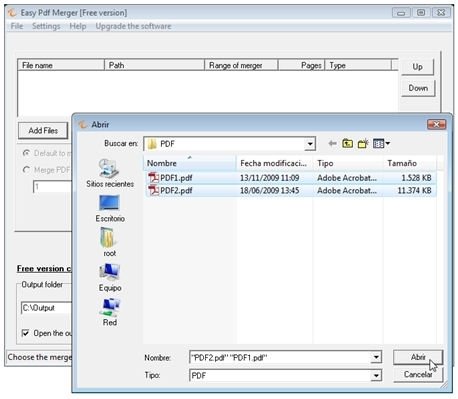This screenshot has height=399, width=458.
Task: Select Merge PDF radio button
Action: (26, 170)
